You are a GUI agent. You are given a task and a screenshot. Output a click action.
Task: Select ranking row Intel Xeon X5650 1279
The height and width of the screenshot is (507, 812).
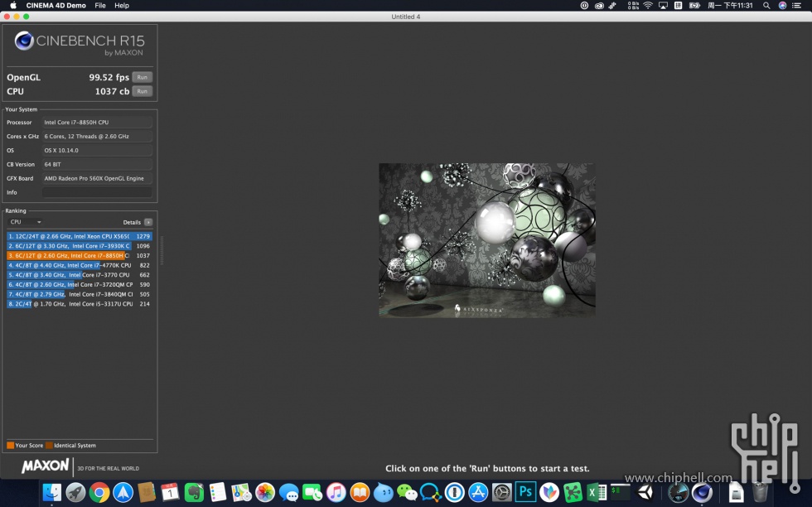pyautogui.click(x=80, y=236)
